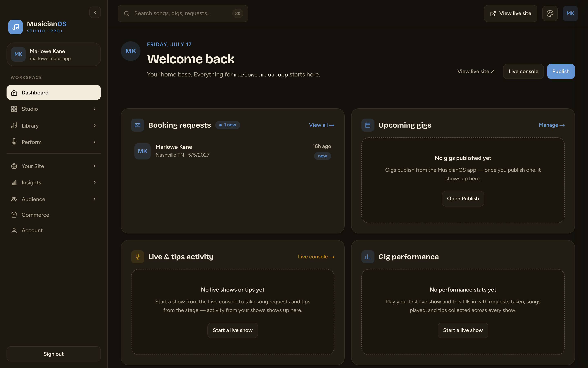The width and height of the screenshot is (588, 368).
Task: Click the MusicianOS music note logo
Action: point(16,27)
